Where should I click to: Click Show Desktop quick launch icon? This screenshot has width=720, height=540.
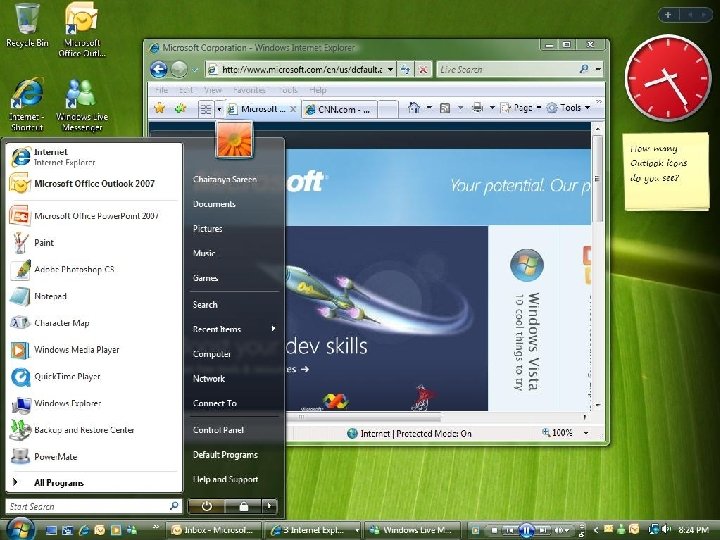51,530
